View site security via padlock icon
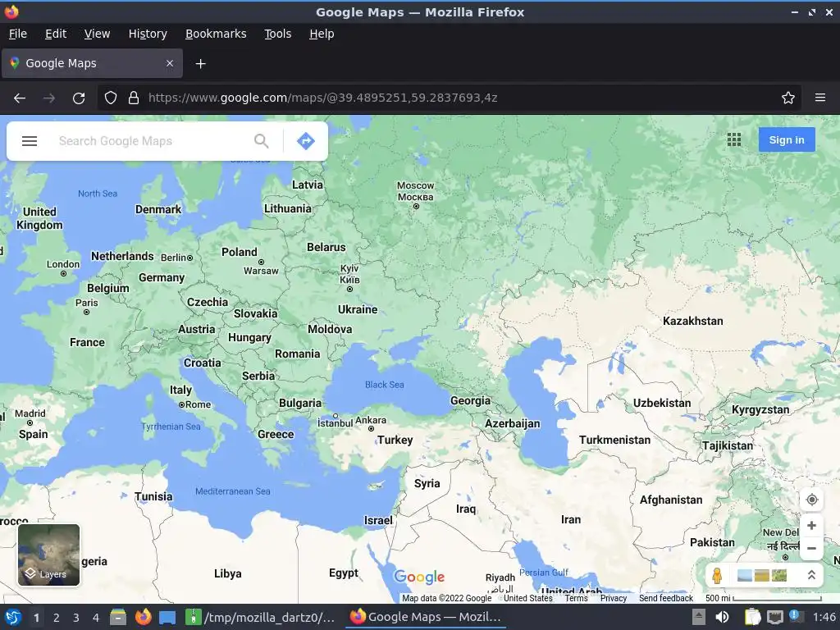Viewport: 840px width, 630px height. (x=134, y=98)
